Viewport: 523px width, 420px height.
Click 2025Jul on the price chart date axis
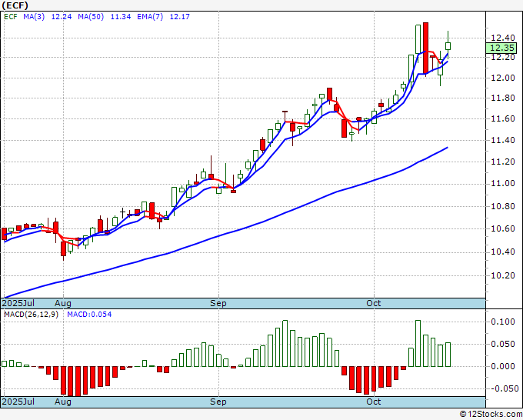tap(18, 303)
